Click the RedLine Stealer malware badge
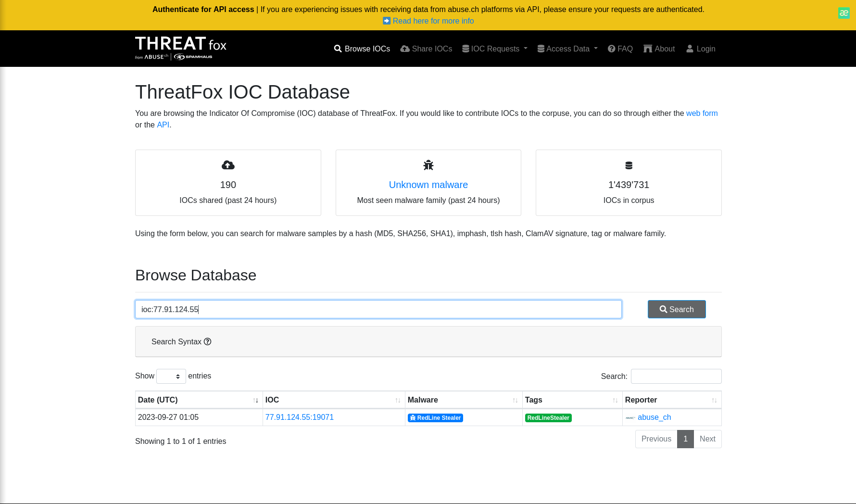The image size is (856, 504). pyautogui.click(x=435, y=418)
